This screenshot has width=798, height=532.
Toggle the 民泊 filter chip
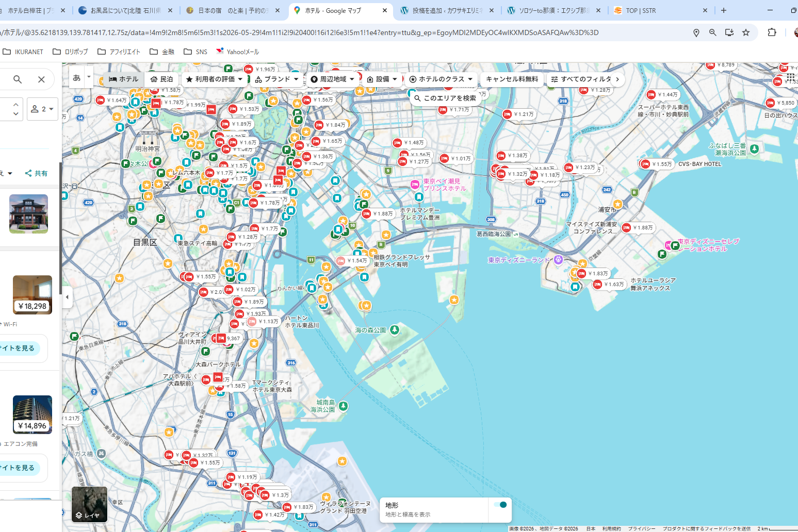161,79
